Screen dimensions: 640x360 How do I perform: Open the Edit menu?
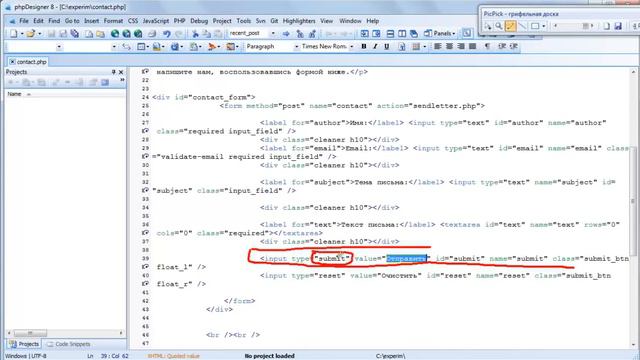click(38, 21)
